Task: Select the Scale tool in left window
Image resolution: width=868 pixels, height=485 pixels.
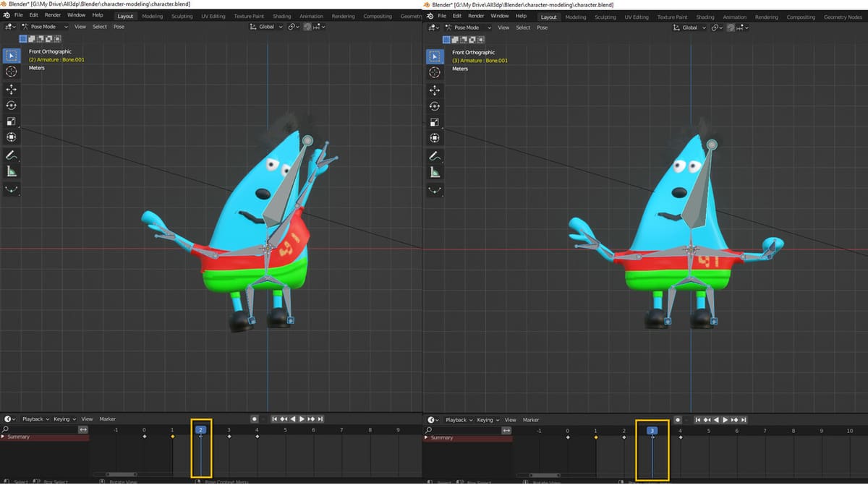Action: coord(12,121)
